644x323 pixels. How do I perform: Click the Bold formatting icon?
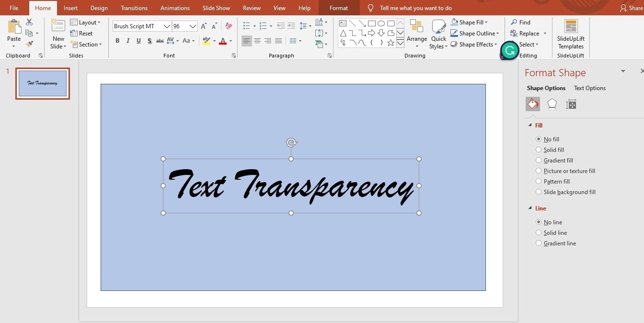(117, 41)
